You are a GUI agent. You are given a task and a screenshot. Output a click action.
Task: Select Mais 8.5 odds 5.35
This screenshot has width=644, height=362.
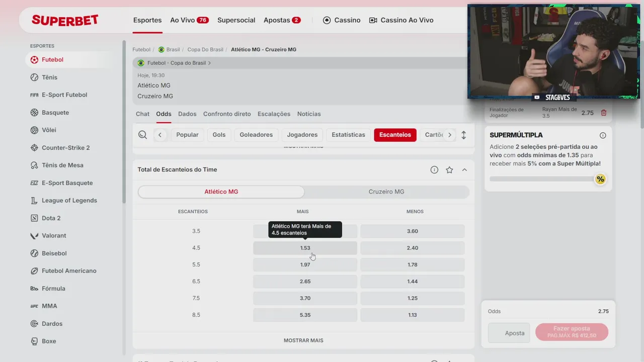coord(305,315)
